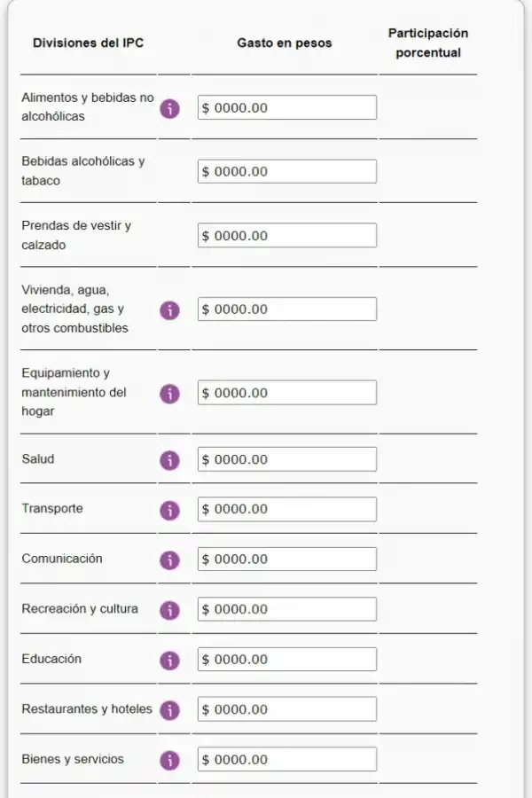Click the Salud peso amount field
The width and height of the screenshot is (532, 798).
pos(286,458)
